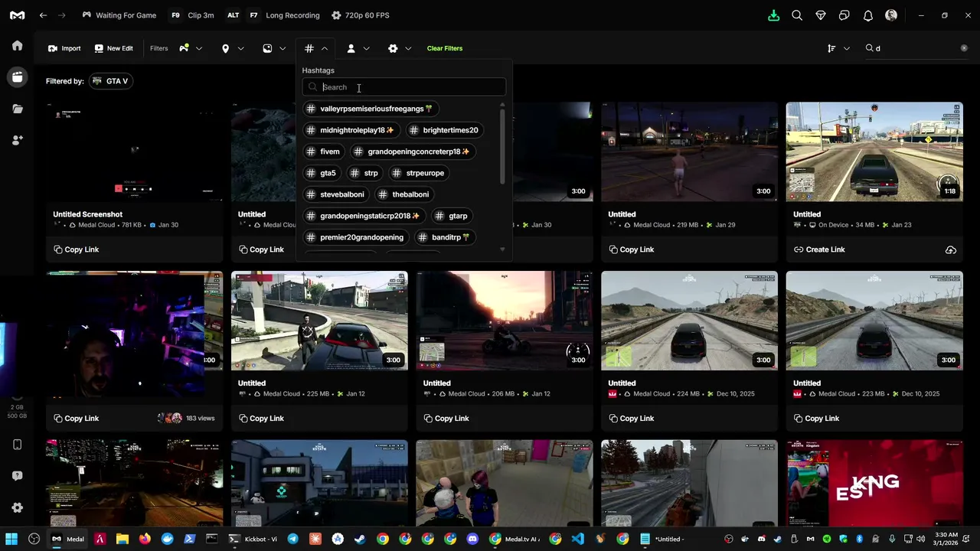Select the stevebalboni hashtag chip

click(336, 194)
